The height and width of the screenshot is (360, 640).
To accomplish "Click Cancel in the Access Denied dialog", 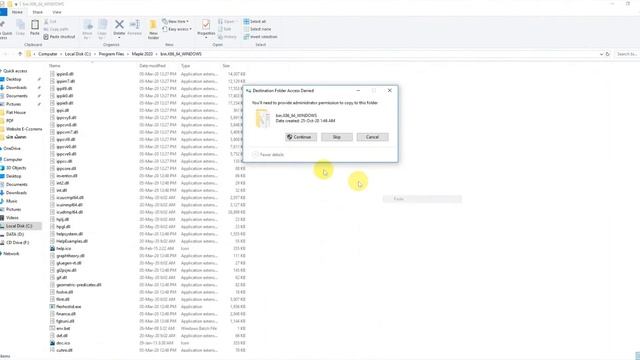I will coord(372,137).
